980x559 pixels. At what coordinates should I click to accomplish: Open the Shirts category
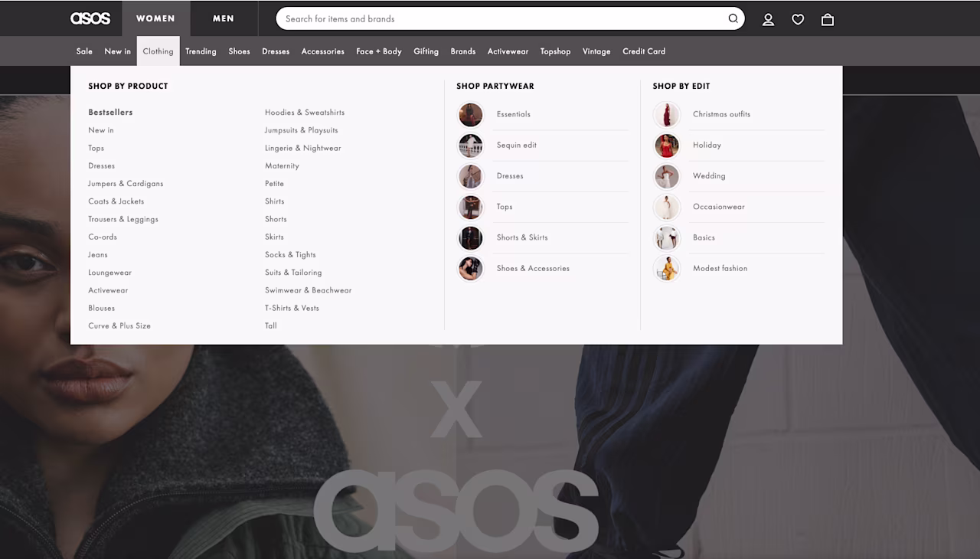point(275,201)
